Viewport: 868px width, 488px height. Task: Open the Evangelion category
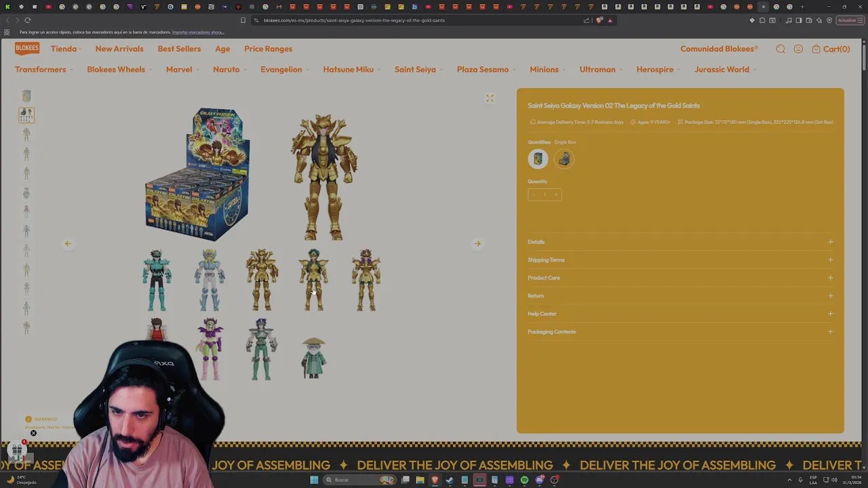coord(284,69)
